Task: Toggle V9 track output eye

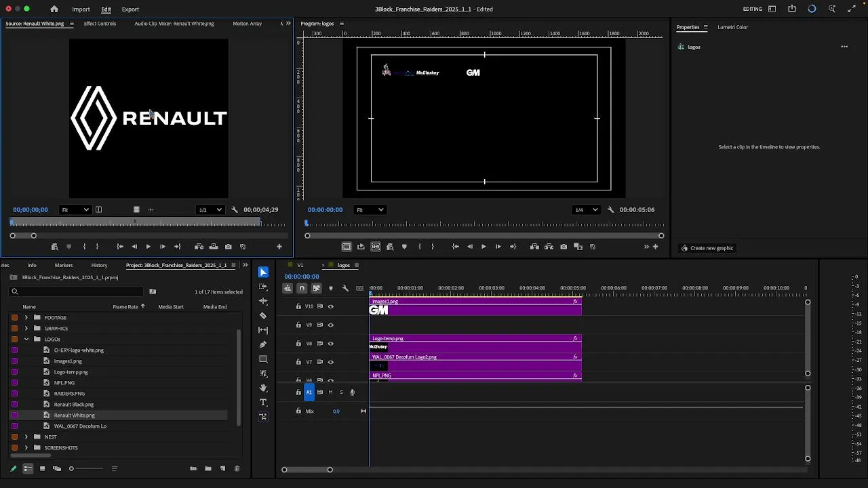Action: tap(331, 325)
